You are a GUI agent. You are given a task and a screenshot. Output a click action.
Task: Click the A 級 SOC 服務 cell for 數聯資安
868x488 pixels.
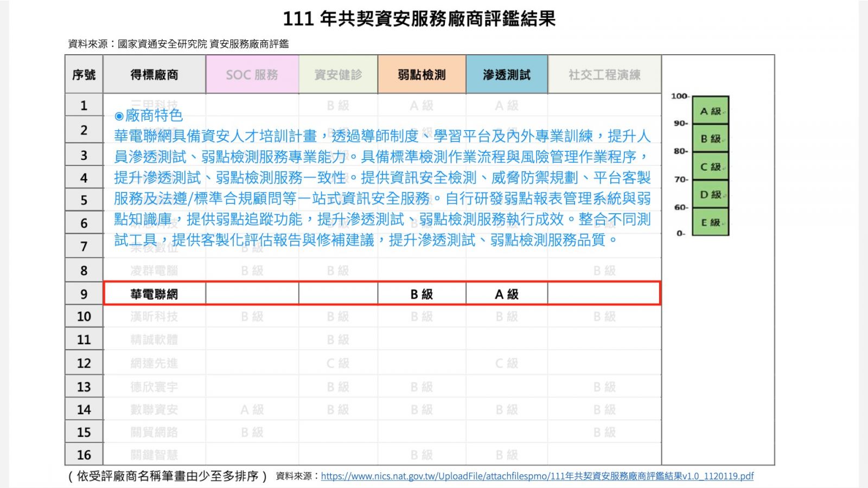(252, 409)
